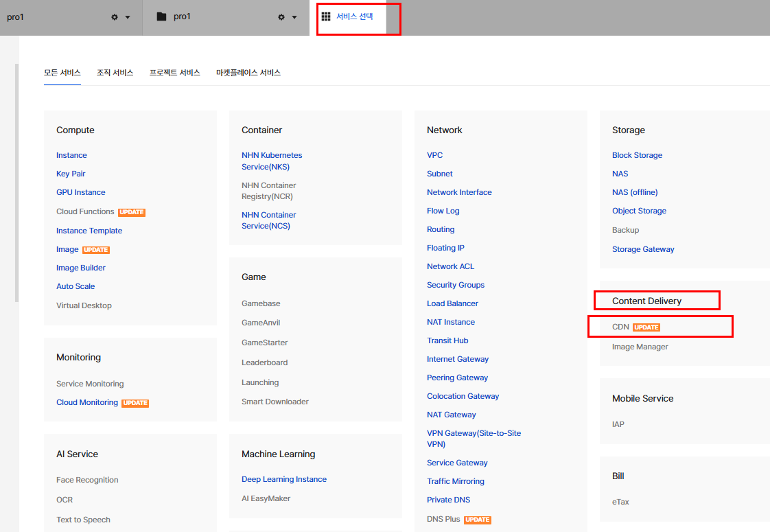Open the project pro1 settings gear
The image size is (770, 532).
tap(281, 17)
